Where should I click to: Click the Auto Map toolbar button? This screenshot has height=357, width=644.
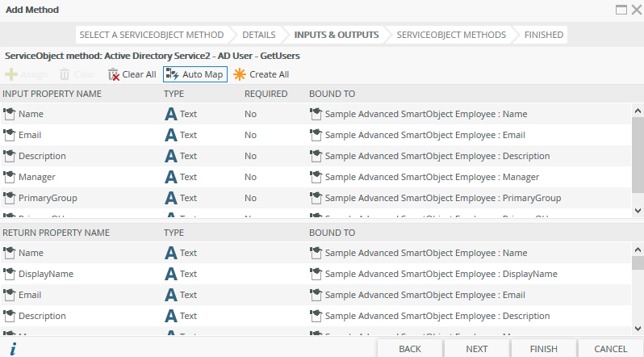(x=195, y=74)
